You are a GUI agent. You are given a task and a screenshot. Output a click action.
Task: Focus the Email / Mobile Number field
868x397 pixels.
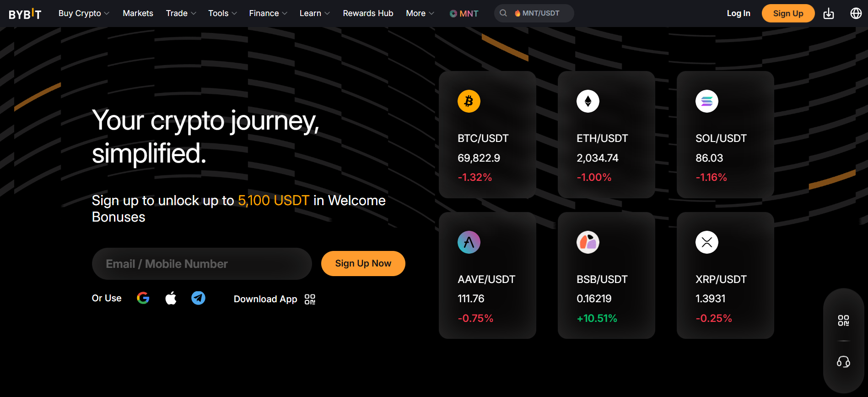(202, 264)
